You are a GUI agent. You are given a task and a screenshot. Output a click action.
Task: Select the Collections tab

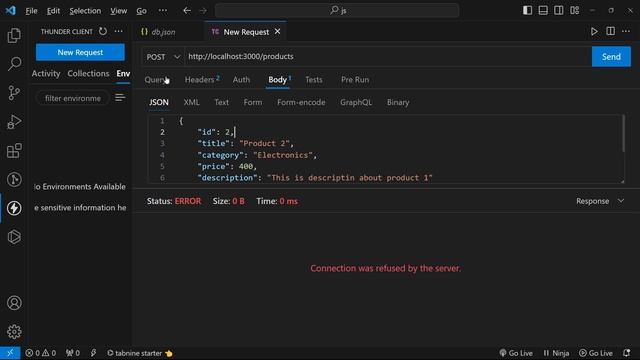click(x=88, y=73)
